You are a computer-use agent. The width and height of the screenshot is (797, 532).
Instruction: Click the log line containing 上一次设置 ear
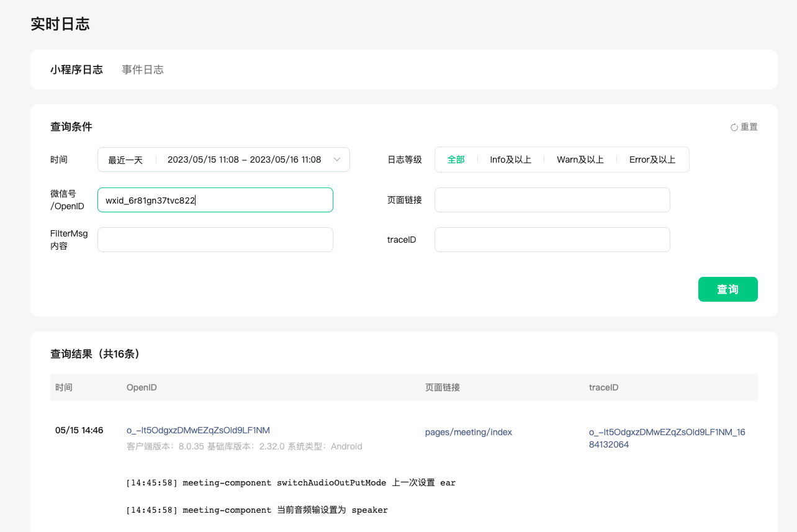pyautogui.click(x=290, y=483)
